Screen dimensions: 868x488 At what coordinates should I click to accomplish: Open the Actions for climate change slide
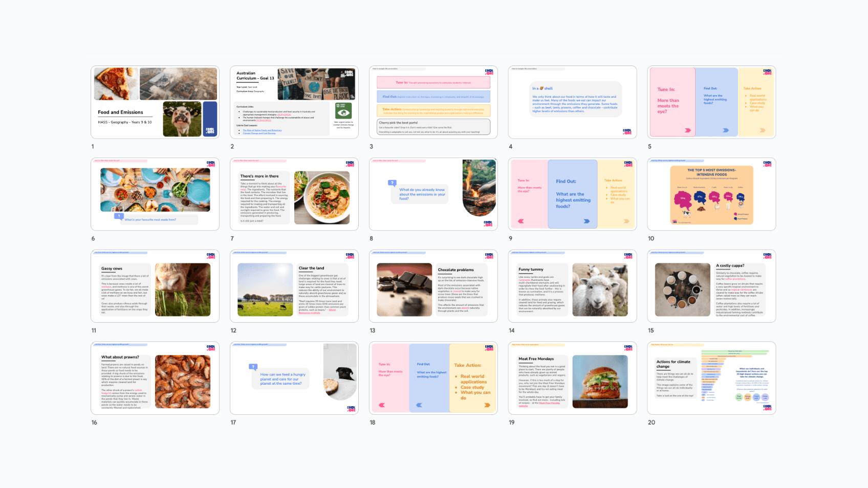(x=711, y=378)
